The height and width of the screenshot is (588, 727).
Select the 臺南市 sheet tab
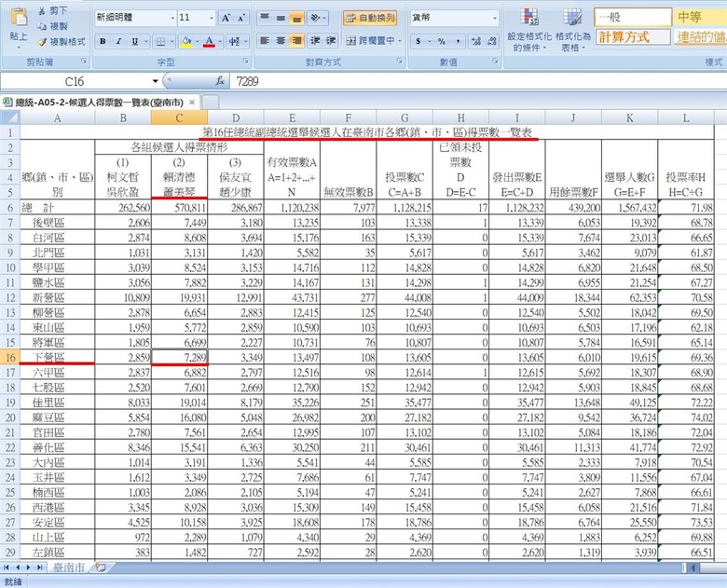pos(69,567)
